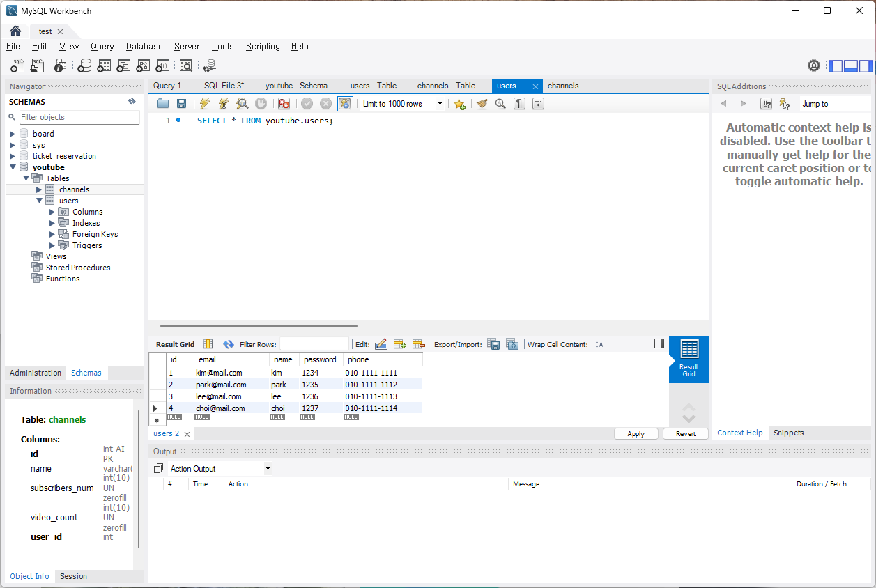
Task: Open Workbench preferences gear icon
Action: click(x=814, y=65)
